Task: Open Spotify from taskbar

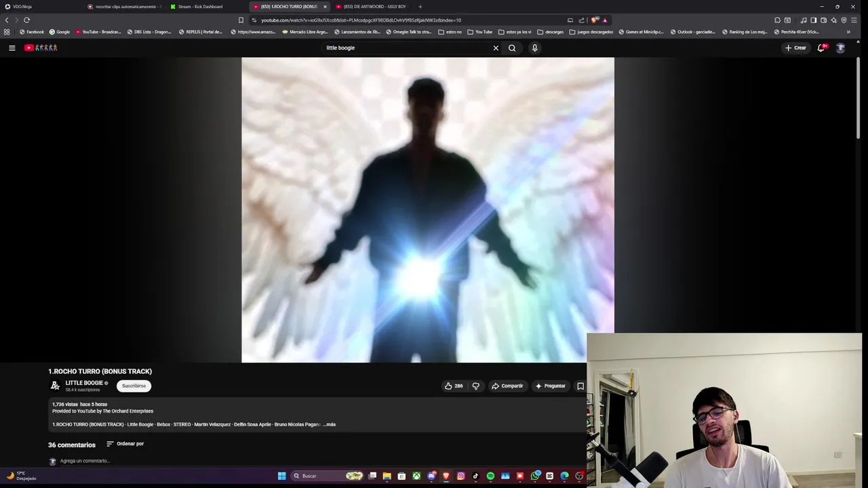Action: pyautogui.click(x=490, y=476)
